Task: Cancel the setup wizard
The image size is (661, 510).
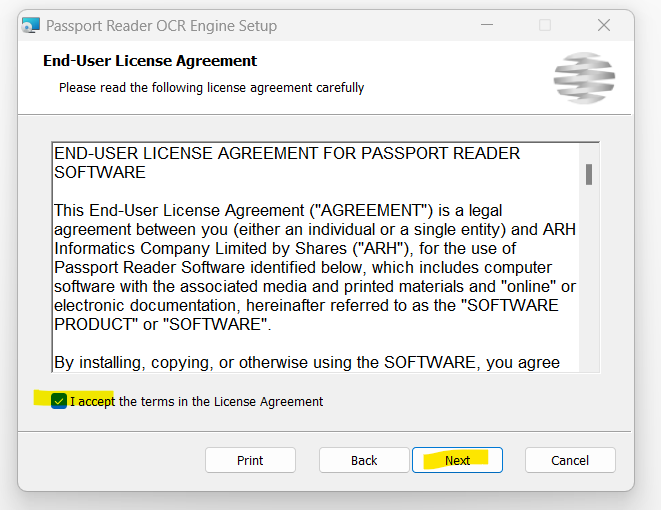Action: (570, 460)
